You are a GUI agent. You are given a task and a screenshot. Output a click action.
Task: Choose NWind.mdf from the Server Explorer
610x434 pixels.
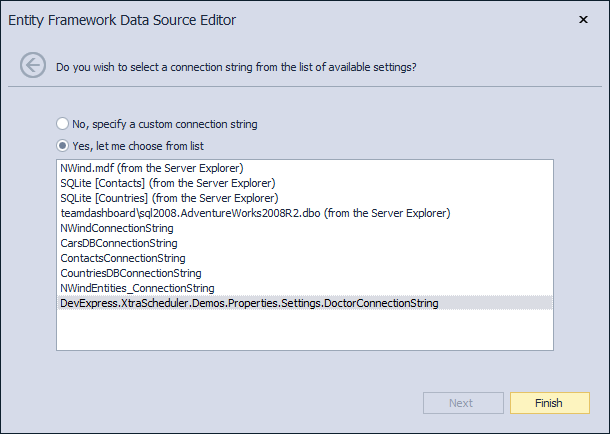[x=152, y=168]
